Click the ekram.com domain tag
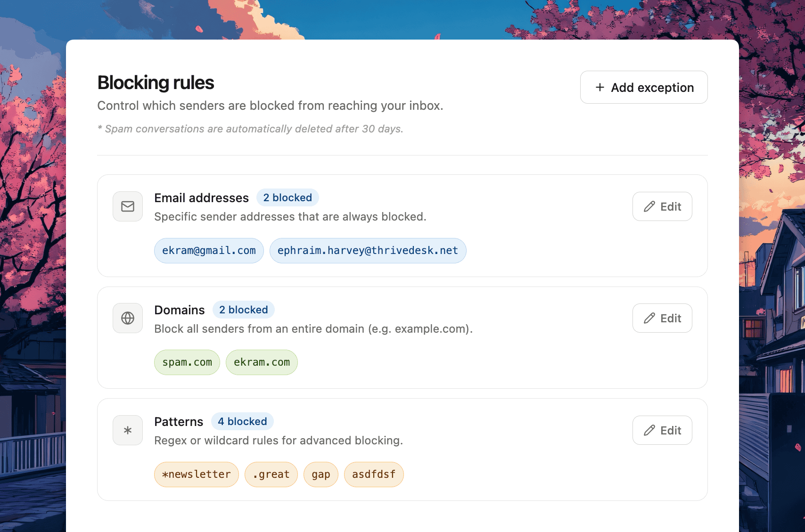805x532 pixels. pyautogui.click(x=262, y=362)
